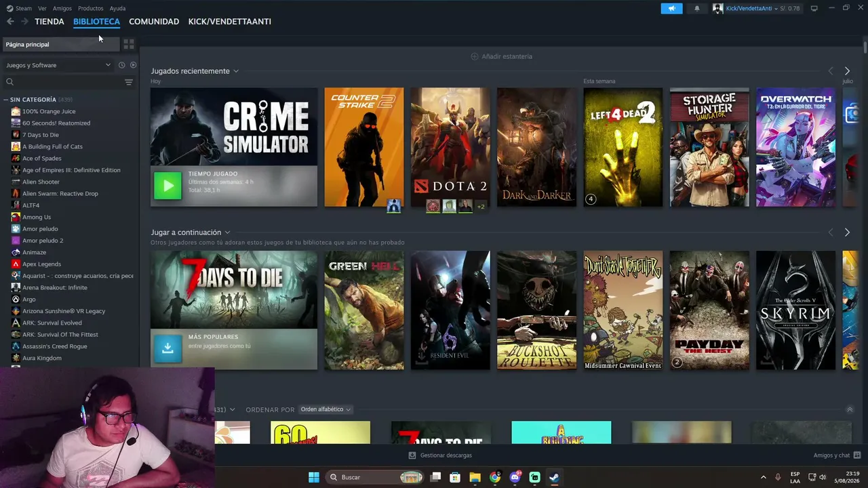Screen dimensions: 868x488
Task: Open Microsoft Store from the taskbar
Action: [455, 477]
